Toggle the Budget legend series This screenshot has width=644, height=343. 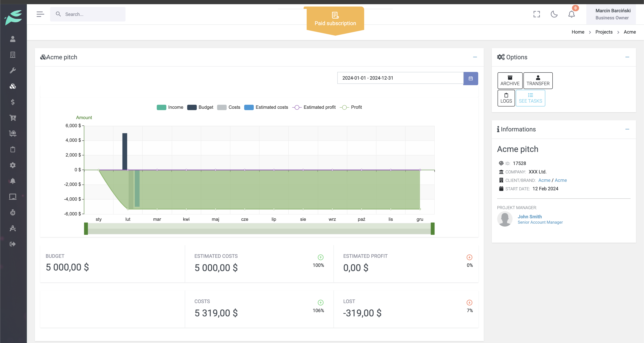click(200, 107)
